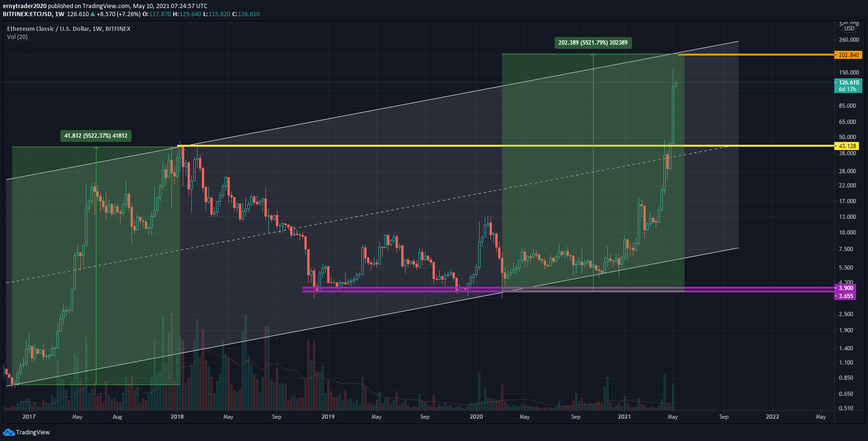Screen dimensions: 868x441
Task: Click the 1.100 price scale value
Action: (x=846, y=363)
